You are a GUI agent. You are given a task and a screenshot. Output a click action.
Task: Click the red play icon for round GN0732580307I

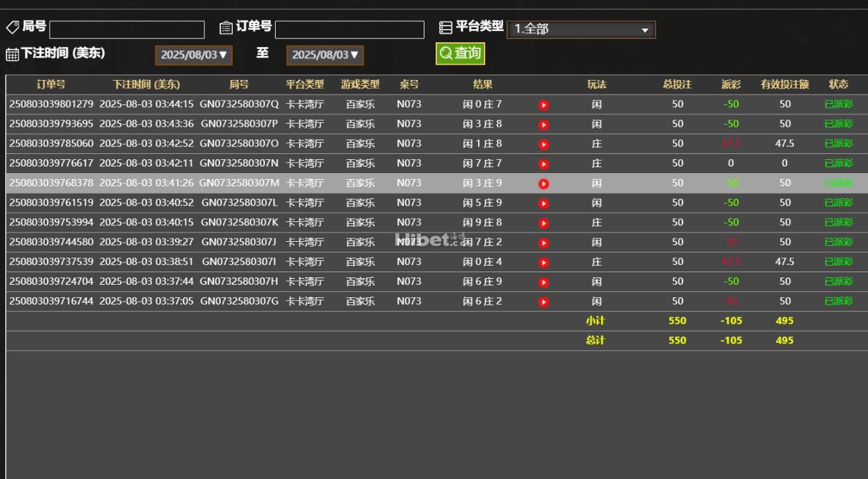pyautogui.click(x=543, y=262)
